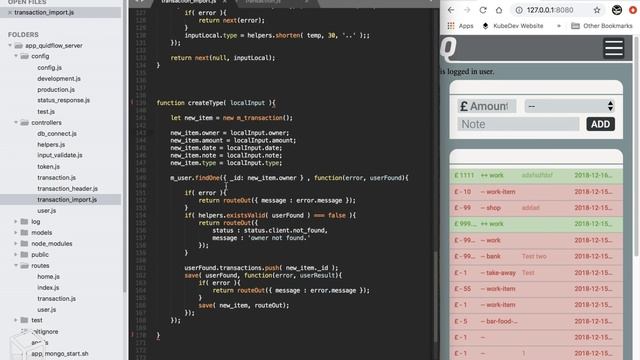Click the ADD button

pos(600,124)
